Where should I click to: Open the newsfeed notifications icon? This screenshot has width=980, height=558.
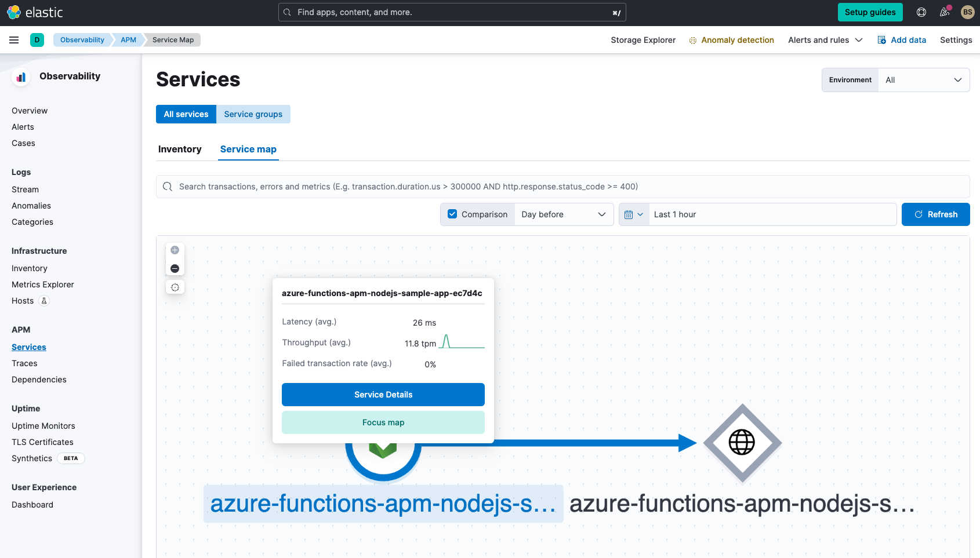[x=945, y=12]
